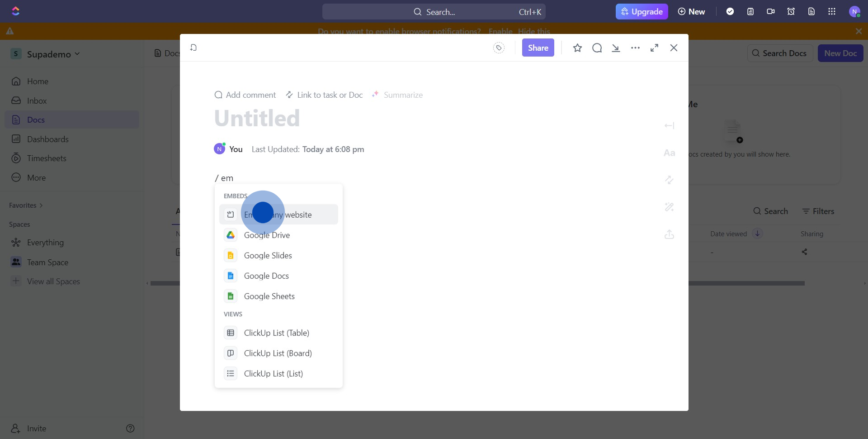The height and width of the screenshot is (439, 868).
Task: Open the notepad icon in top bar
Action: coord(750,11)
